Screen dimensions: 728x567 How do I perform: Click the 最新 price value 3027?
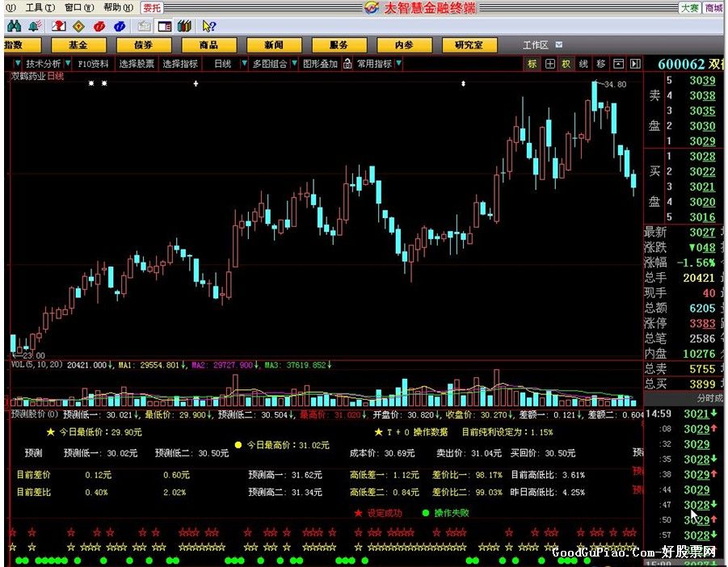point(702,232)
